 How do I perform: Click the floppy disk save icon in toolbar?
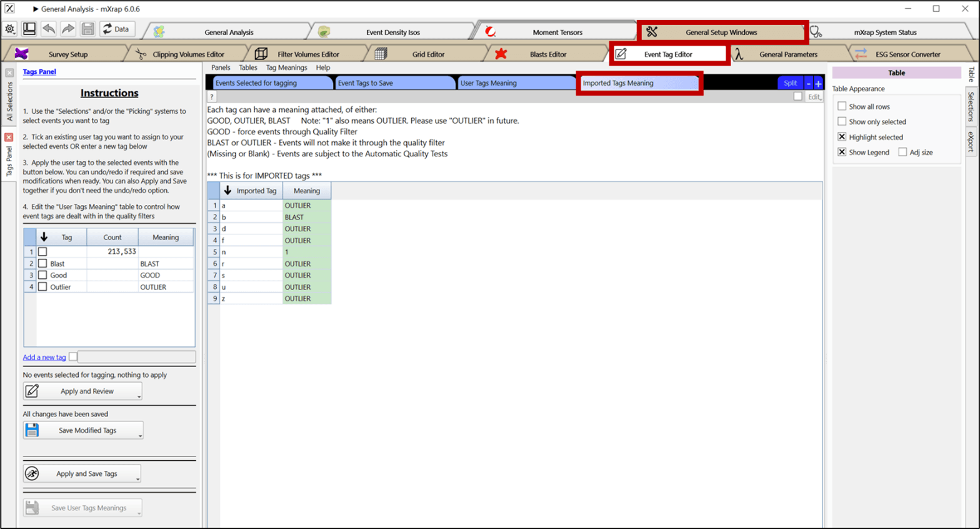88,29
